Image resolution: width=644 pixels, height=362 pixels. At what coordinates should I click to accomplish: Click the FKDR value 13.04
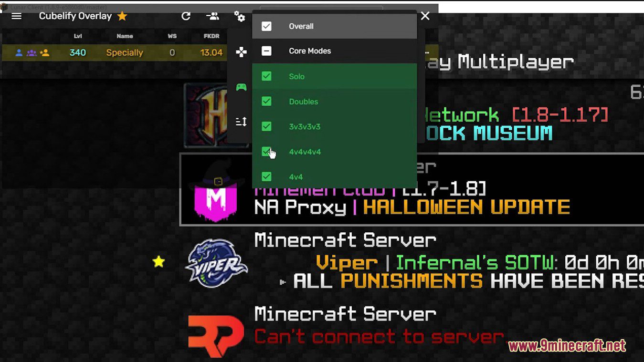(x=211, y=53)
